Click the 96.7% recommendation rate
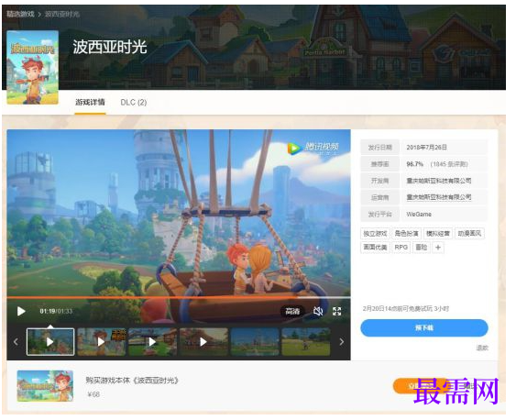The height and width of the screenshot is (420, 516). (x=414, y=164)
